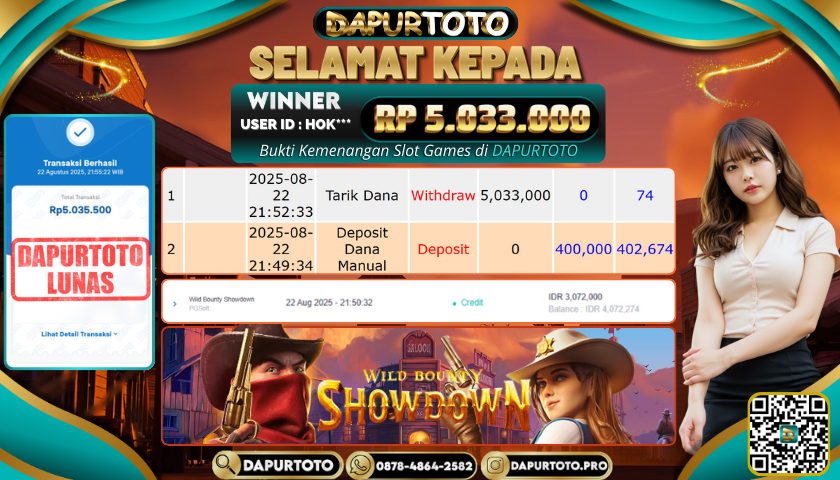Open the Wild Bounty Showdown game banner
The image size is (840, 480).
418,386
